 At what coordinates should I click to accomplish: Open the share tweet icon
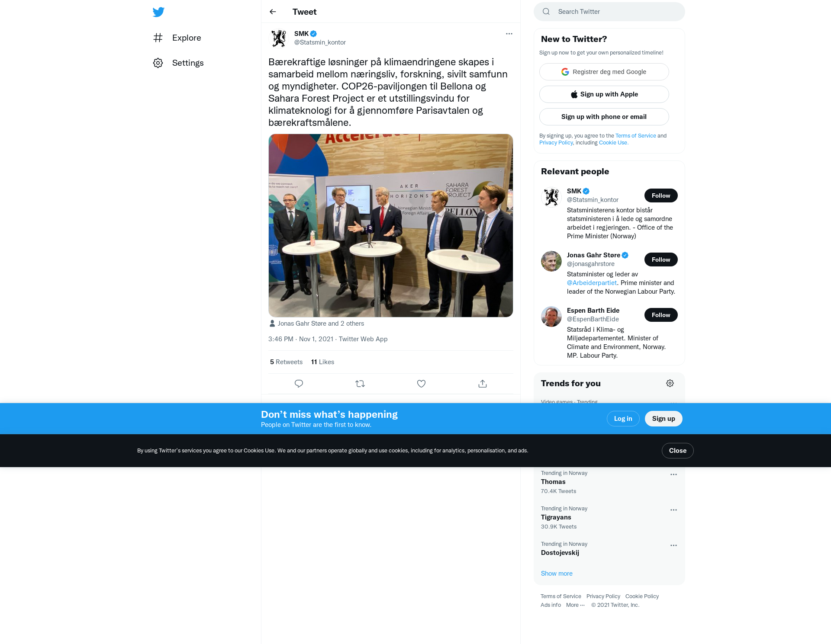483,384
